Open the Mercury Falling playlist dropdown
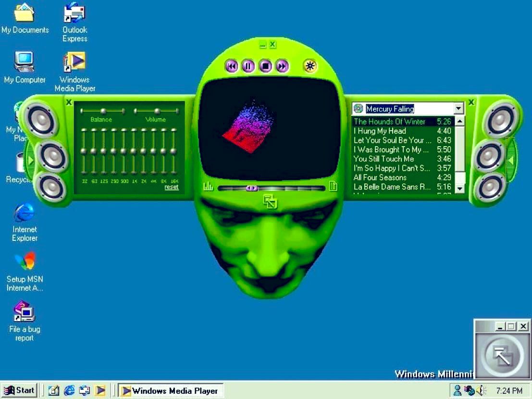 [x=459, y=109]
